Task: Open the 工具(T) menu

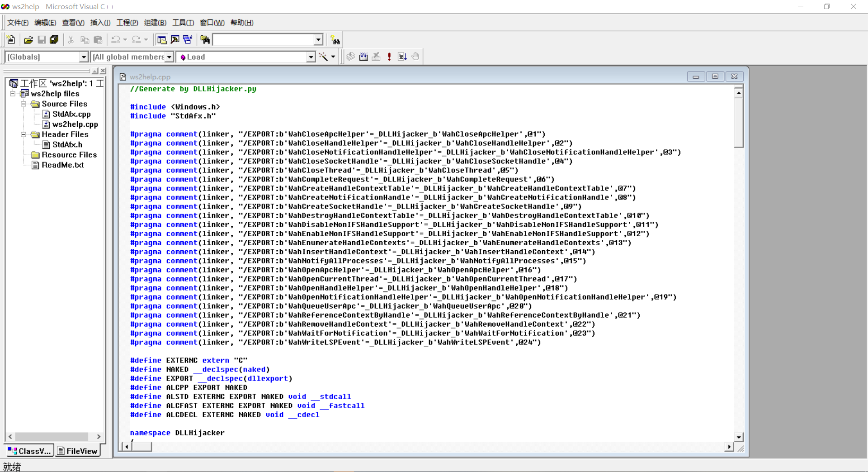Action: 183,23
